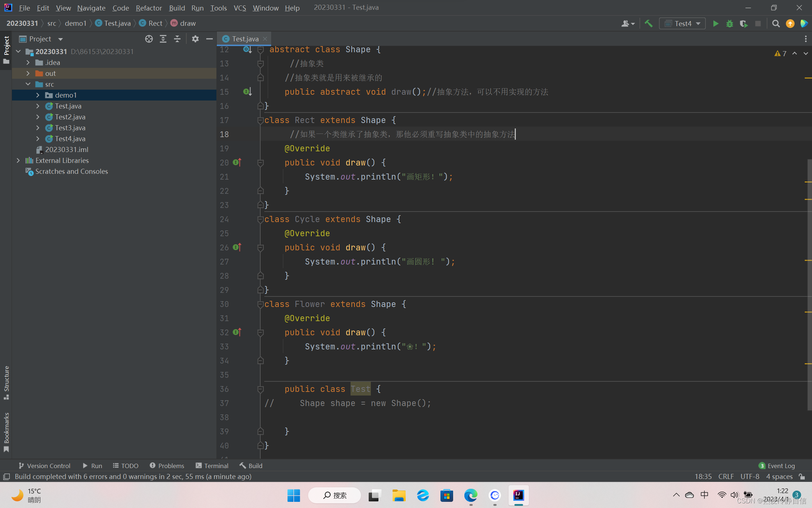Start debugging with the bug icon
This screenshot has width=812, height=508.
[x=730, y=24]
